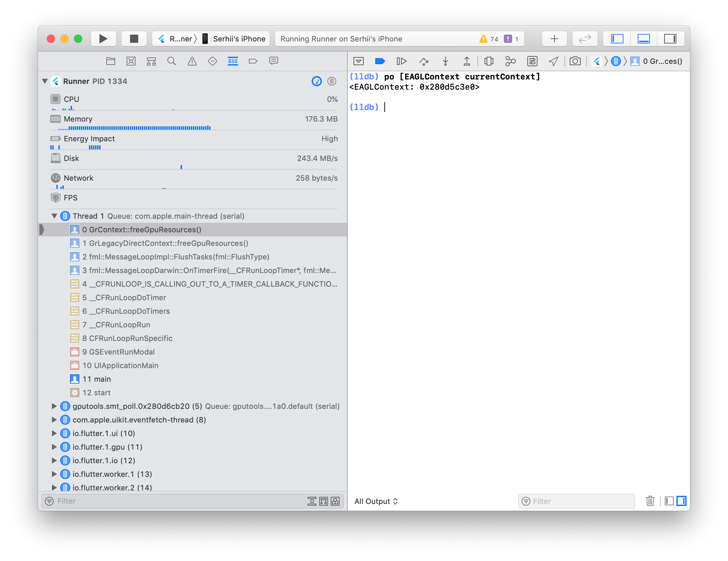
Task: Click the Step Out icon
Action: pos(467,61)
